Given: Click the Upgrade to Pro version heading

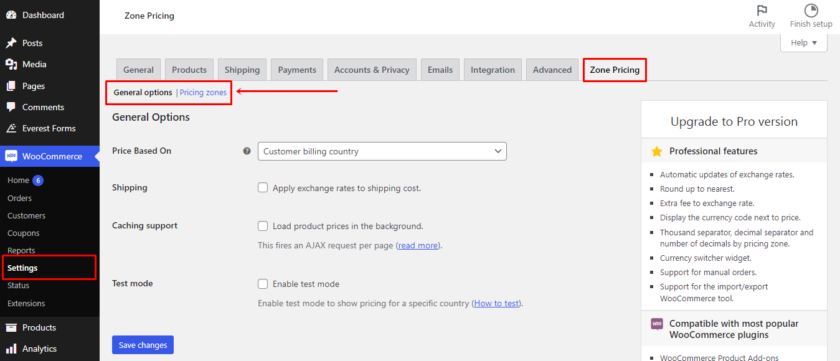Looking at the screenshot, I should (x=734, y=122).
